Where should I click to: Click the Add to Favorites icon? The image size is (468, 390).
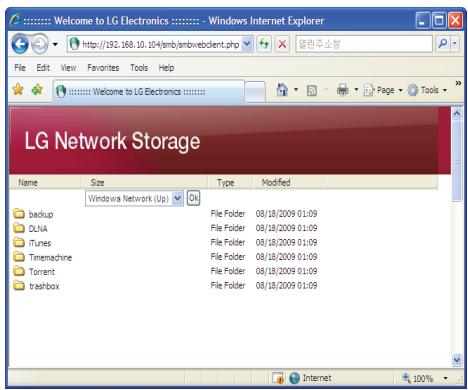coord(37,89)
